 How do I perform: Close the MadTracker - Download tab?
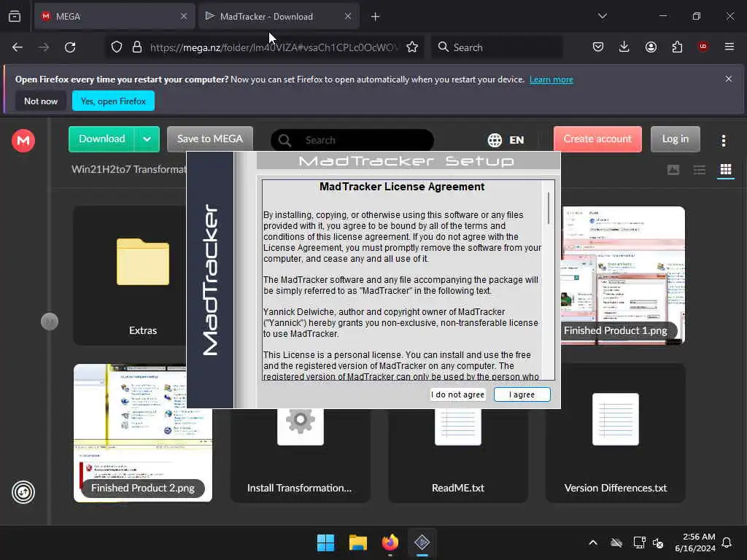point(348,16)
